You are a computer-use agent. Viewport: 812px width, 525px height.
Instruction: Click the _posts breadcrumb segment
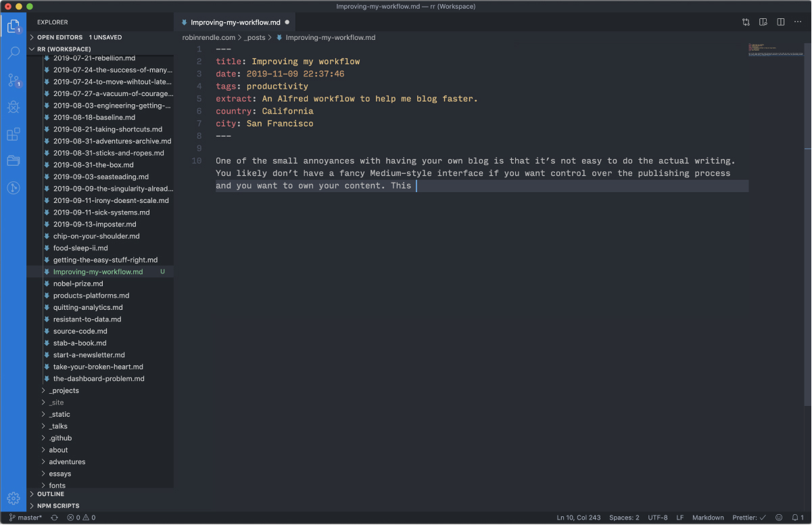(255, 38)
